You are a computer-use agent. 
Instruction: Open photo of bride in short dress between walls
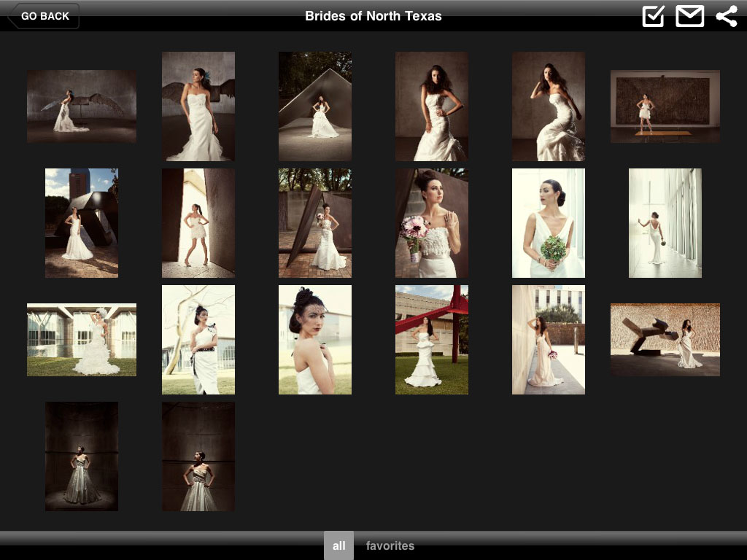[x=198, y=223]
